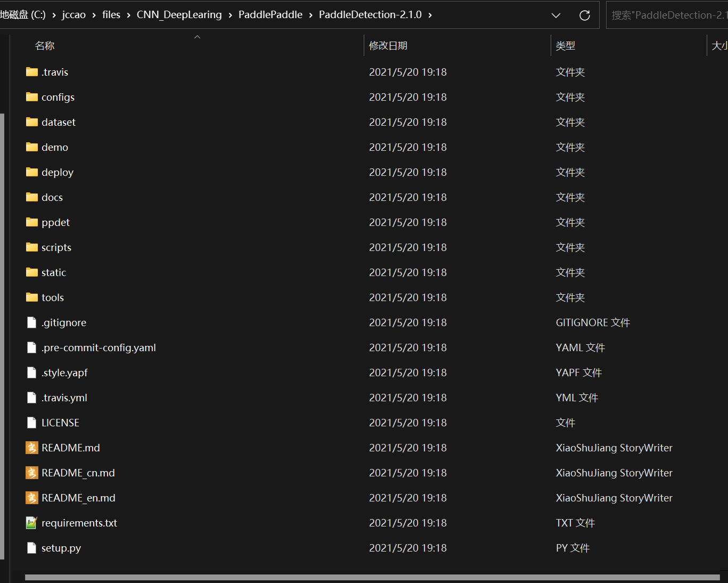Image resolution: width=728 pixels, height=583 pixels.
Task: Navigate to PaddlePaddle in the breadcrumb
Action: coord(271,15)
